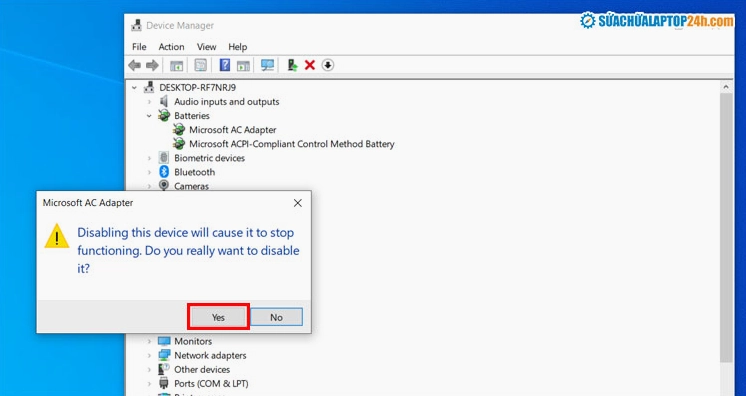
Task: Expand the Cameras category
Action: [x=149, y=186]
